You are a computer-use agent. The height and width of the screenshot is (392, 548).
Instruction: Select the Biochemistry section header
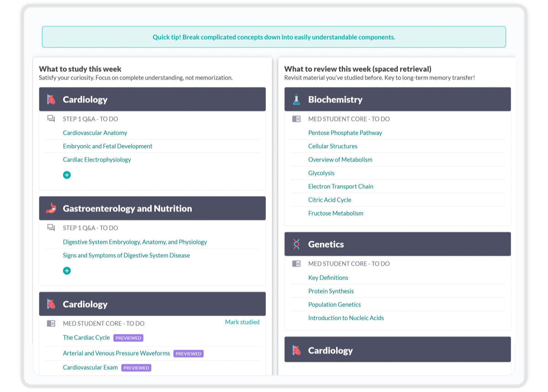397,100
